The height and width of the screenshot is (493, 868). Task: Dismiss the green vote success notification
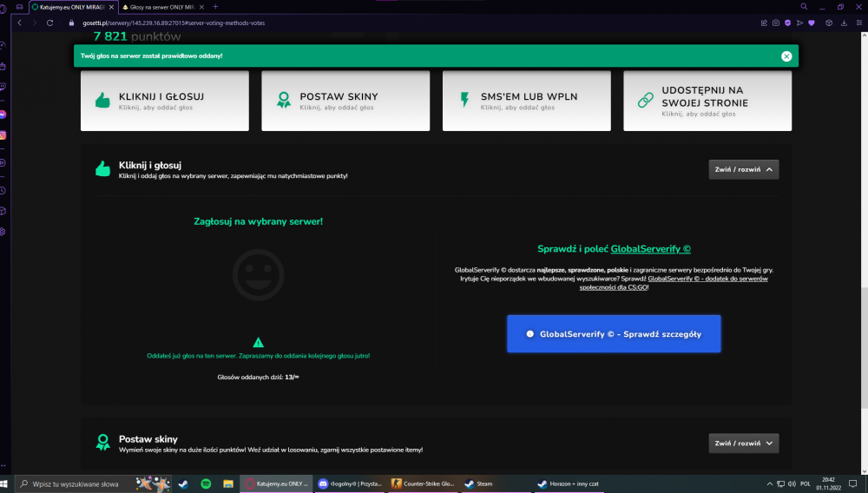tap(786, 56)
